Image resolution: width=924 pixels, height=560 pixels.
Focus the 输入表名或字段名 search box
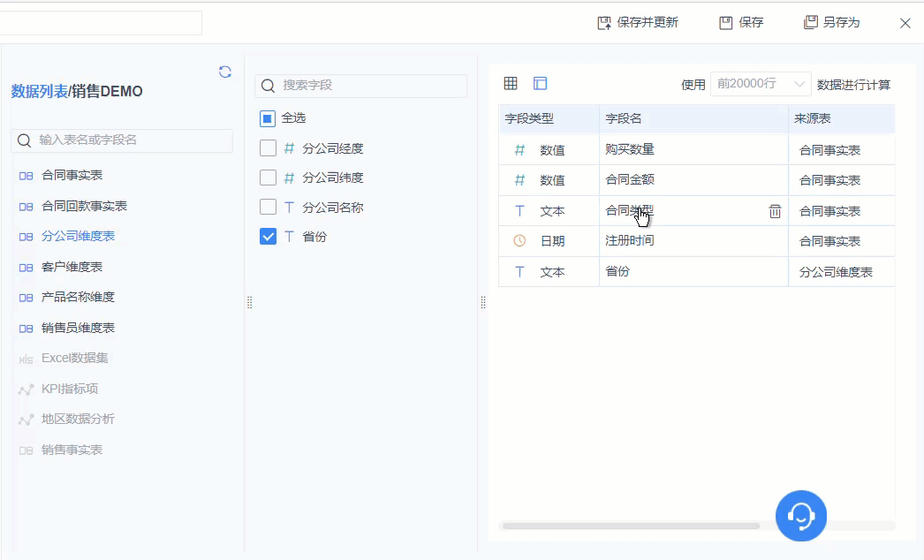click(x=133, y=140)
